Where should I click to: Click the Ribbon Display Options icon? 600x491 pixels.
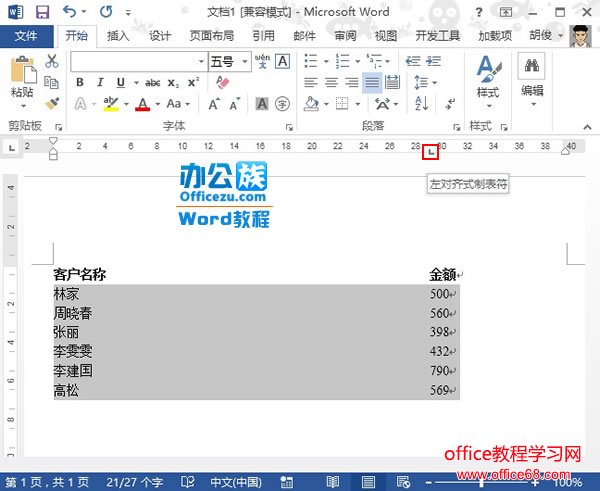tap(506, 12)
